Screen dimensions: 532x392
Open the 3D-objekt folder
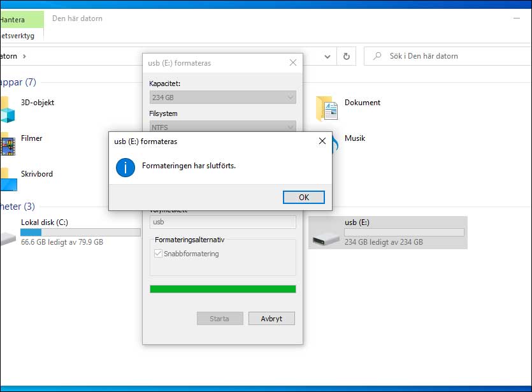click(x=35, y=102)
